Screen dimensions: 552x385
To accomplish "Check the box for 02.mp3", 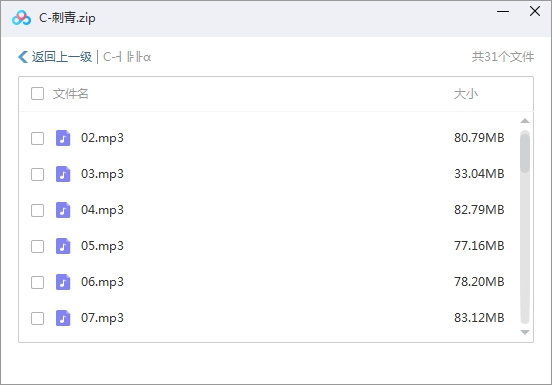I will pos(37,138).
